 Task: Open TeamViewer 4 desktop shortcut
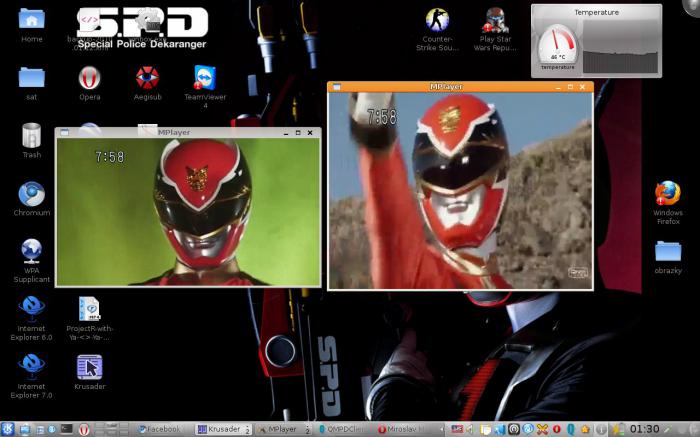click(205, 87)
